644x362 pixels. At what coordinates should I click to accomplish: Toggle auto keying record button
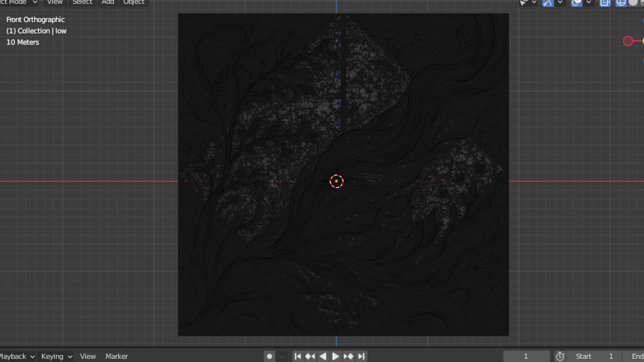pos(269,356)
